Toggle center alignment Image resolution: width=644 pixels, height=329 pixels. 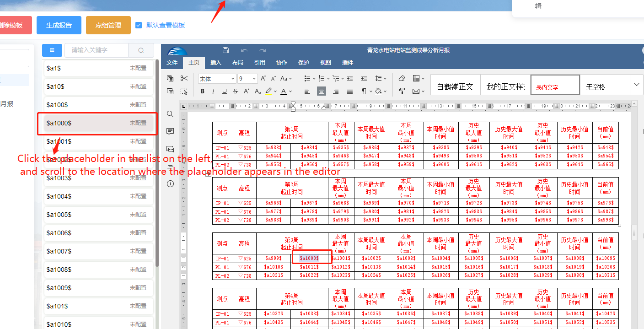click(322, 91)
